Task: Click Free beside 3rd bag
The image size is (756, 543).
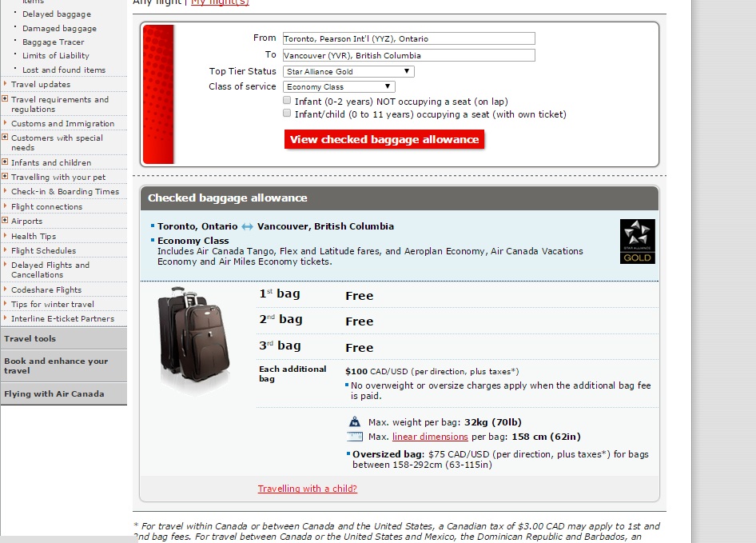Action: coord(359,348)
